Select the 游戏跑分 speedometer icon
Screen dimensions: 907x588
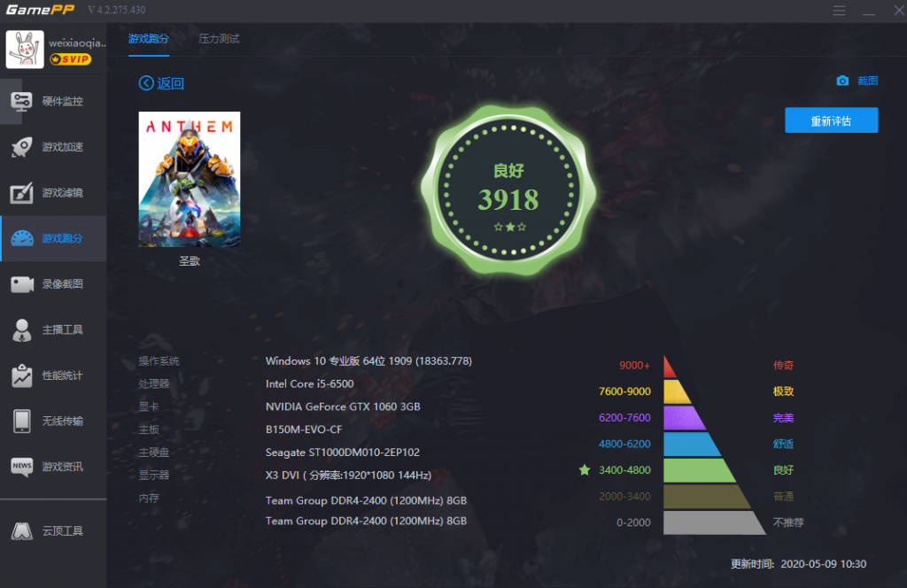coord(22,238)
